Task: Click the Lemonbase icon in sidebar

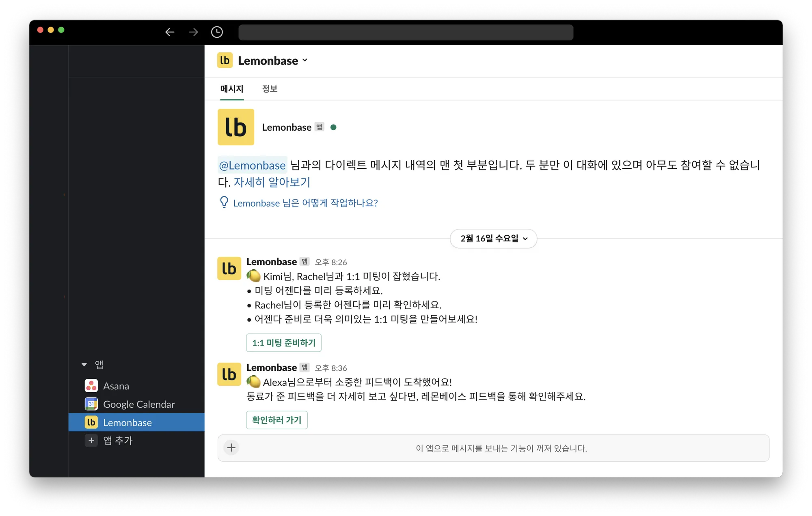Action: coord(91,422)
